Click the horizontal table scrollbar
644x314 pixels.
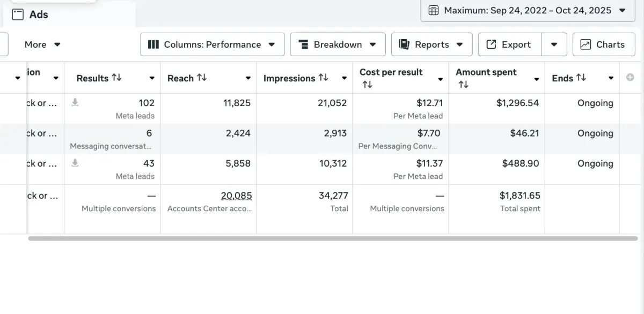point(333,238)
